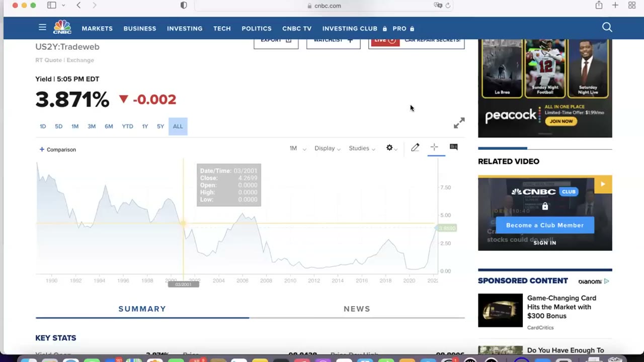Open the chart comment annotations icon
The width and height of the screenshot is (644, 362).
click(454, 147)
